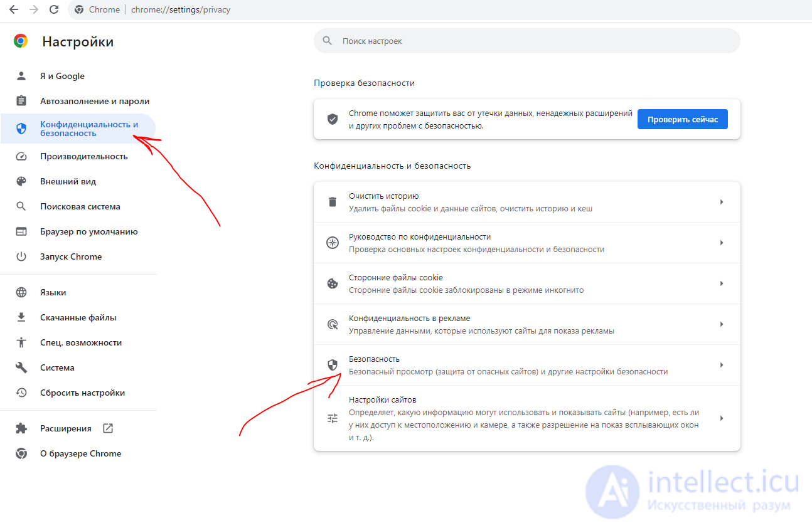
Task: Click the accessibility figure icon for Спец. возможности
Action: pyautogui.click(x=21, y=342)
